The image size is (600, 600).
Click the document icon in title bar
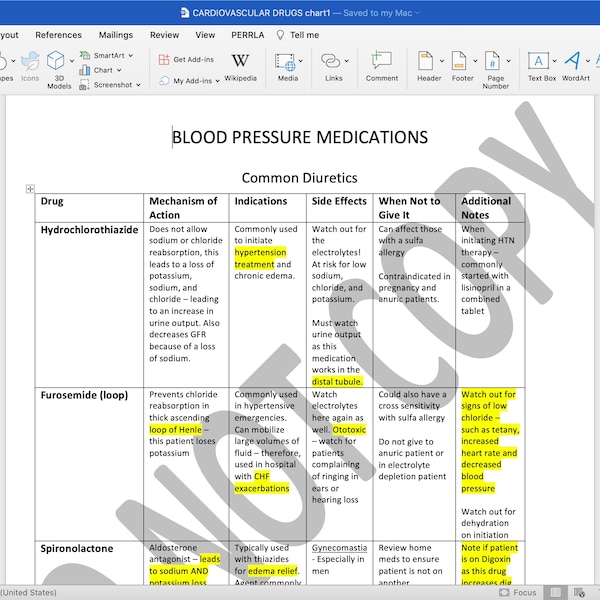(185, 13)
